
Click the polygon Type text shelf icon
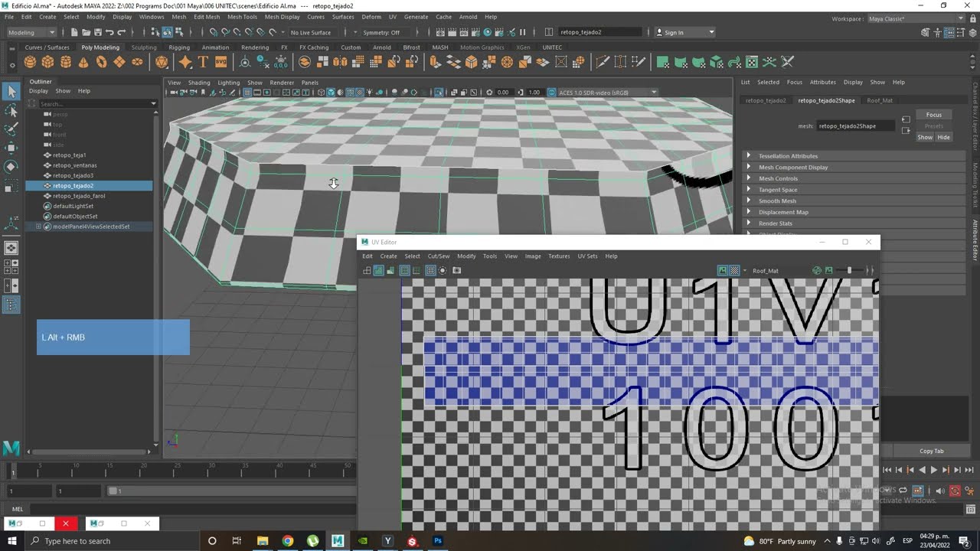click(x=203, y=62)
